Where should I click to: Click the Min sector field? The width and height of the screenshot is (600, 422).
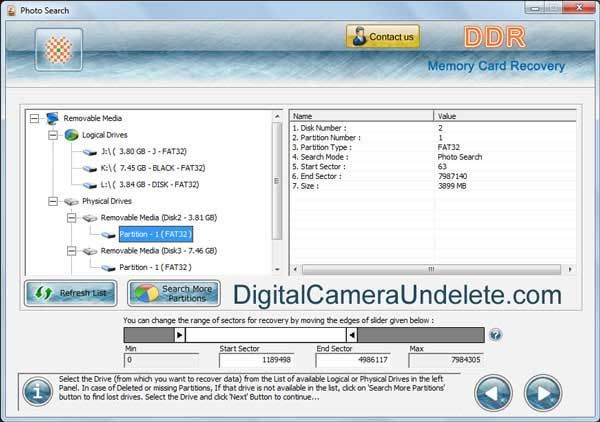pyautogui.click(x=161, y=360)
